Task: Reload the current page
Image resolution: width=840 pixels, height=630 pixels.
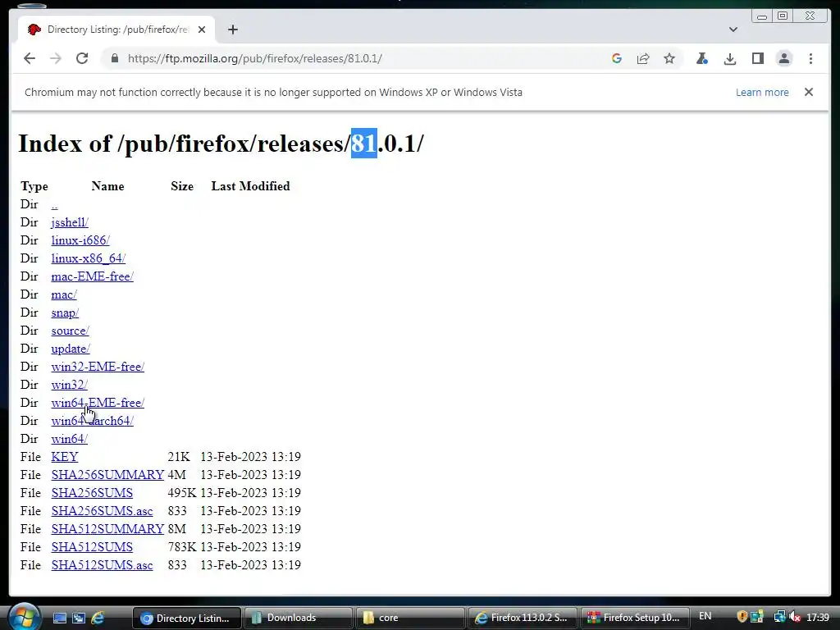Action: pyautogui.click(x=82, y=58)
